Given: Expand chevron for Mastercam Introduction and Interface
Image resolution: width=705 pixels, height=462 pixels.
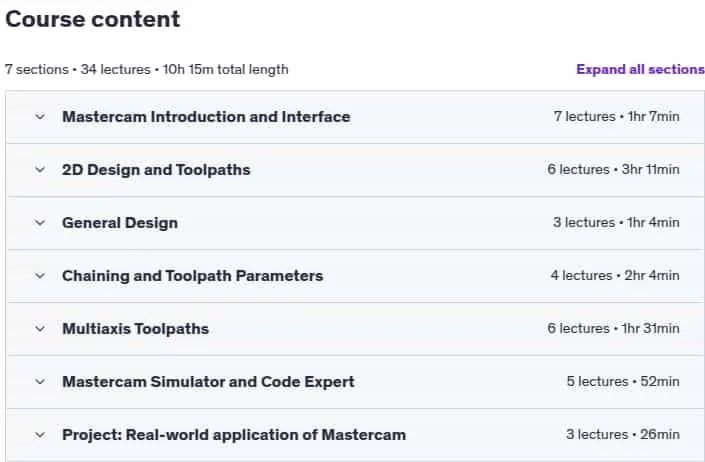Looking at the screenshot, I should click(x=40, y=117).
